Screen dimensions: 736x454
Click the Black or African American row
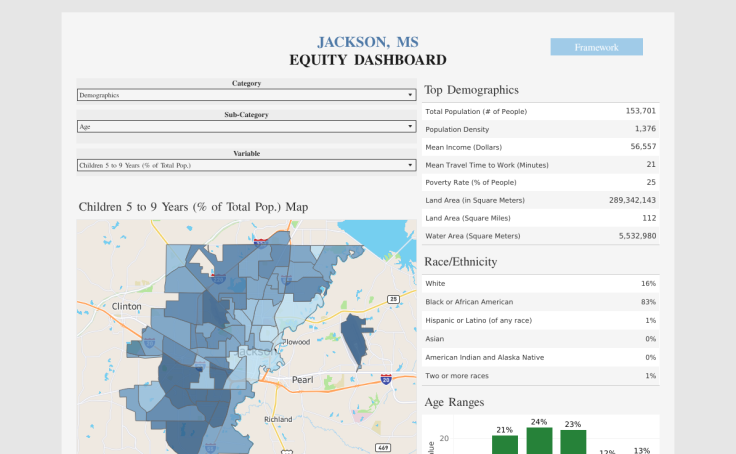[540, 302]
